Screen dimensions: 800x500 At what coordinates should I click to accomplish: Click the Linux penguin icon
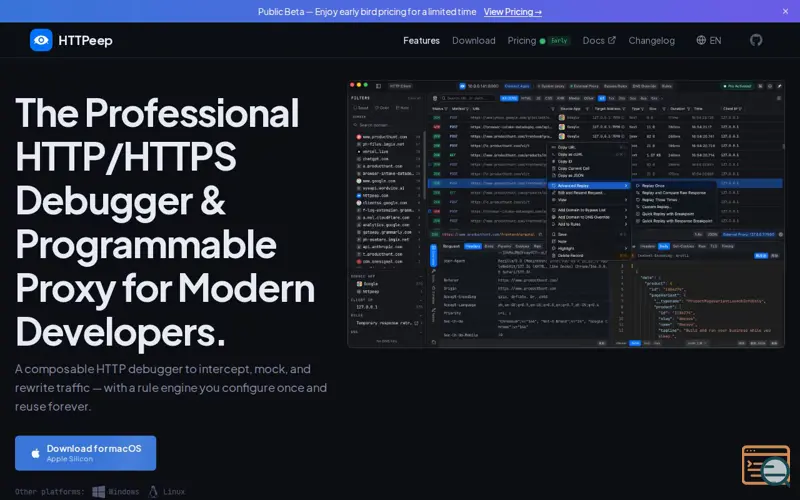153,492
